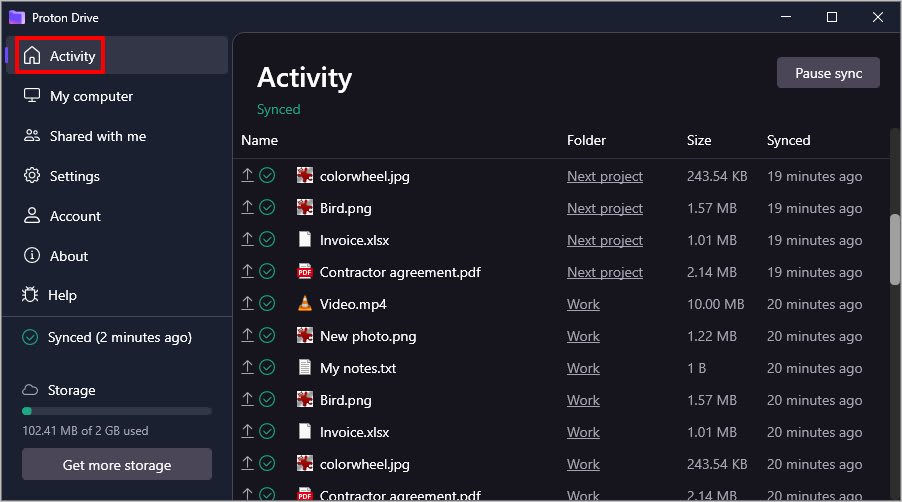Open the Settings gear icon

pos(32,175)
